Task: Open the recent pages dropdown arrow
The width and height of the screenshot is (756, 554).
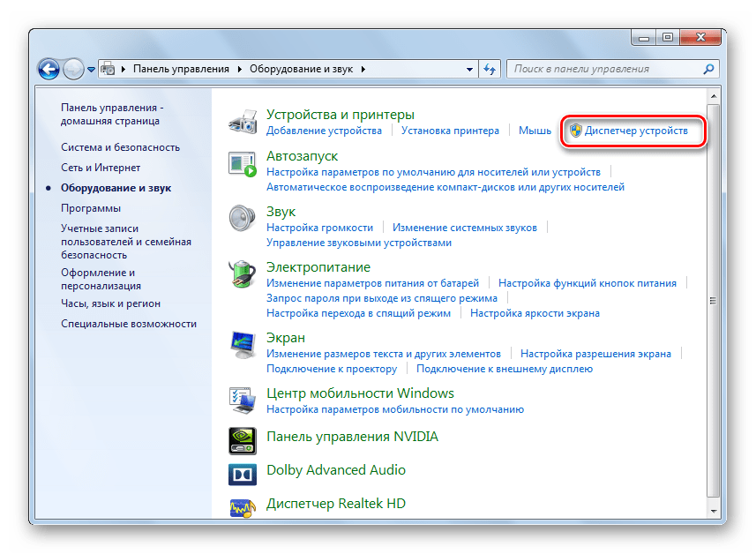Action: (x=91, y=69)
